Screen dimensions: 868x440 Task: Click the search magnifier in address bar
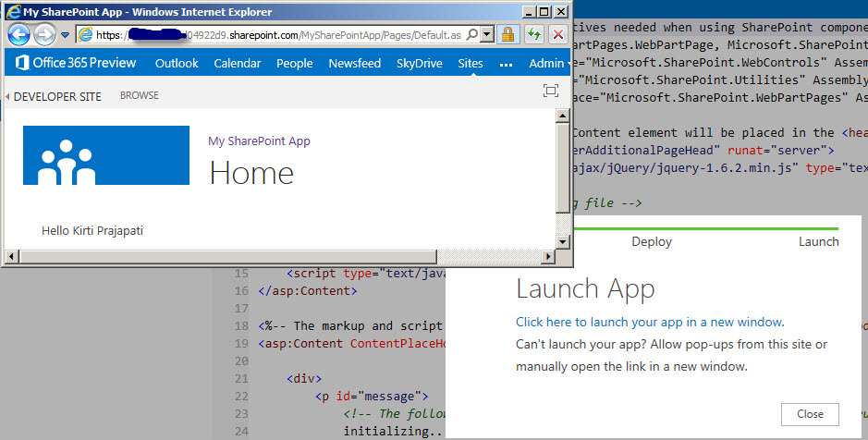pyautogui.click(x=472, y=35)
